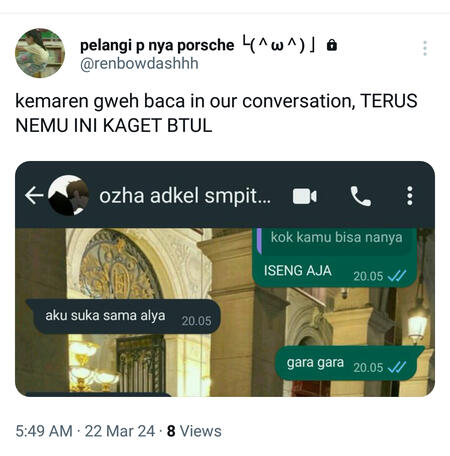
Task: Tap the WhatsApp voice call phone icon
Action: pyautogui.click(x=360, y=196)
